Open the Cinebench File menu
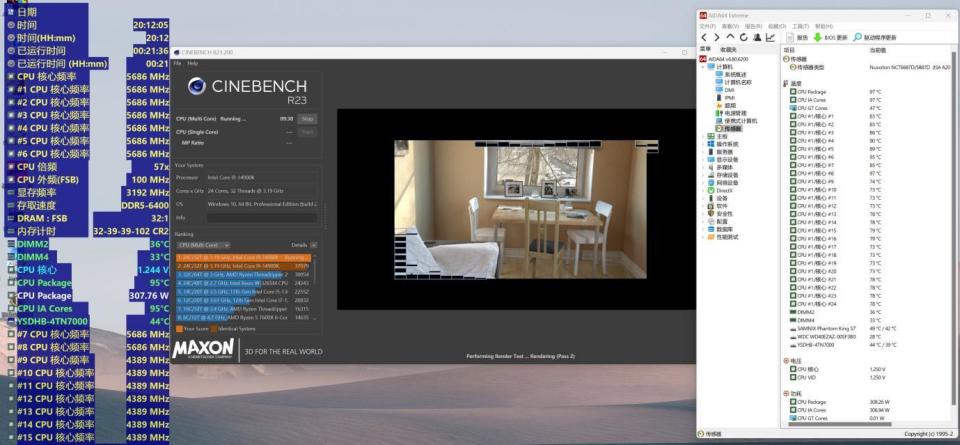This screenshot has width=960, height=445. (178, 63)
